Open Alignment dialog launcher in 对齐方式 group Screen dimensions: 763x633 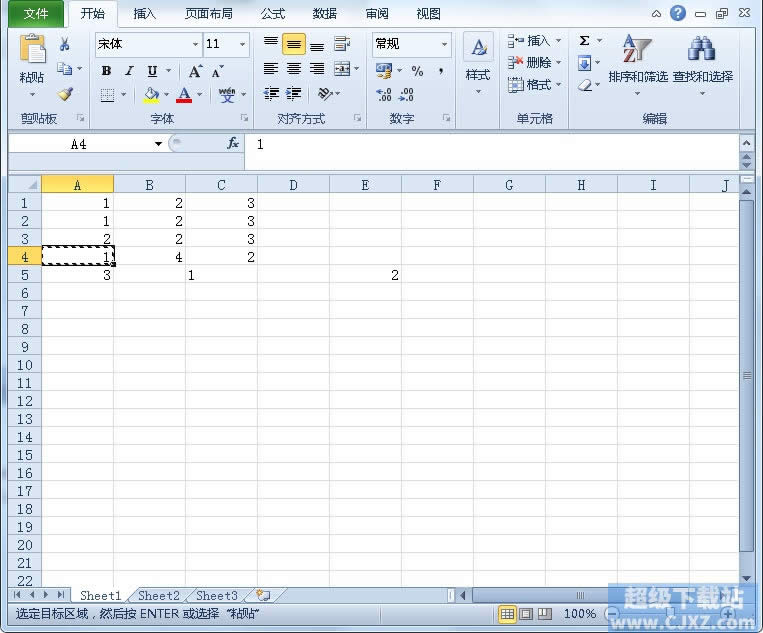(357, 118)
